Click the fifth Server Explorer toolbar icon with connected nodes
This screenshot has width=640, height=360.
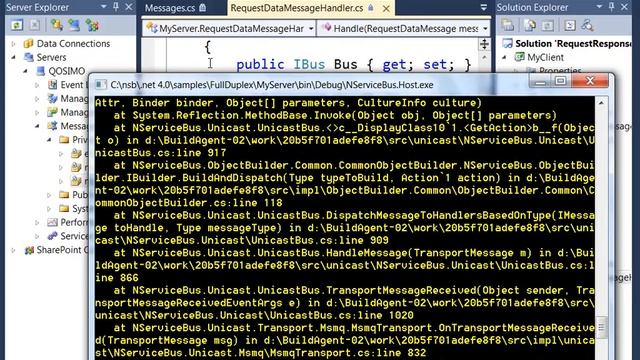tap(92, 26)
